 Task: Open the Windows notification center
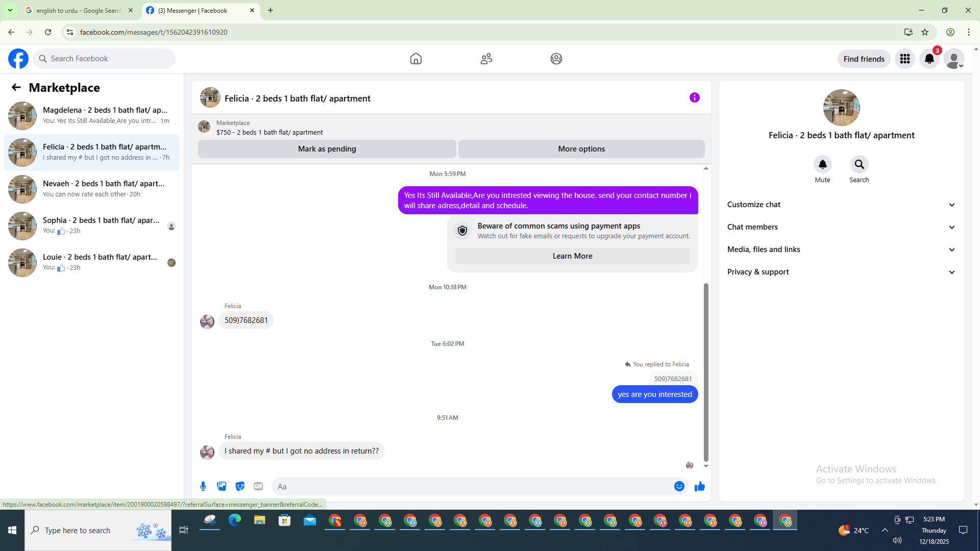pyautogui.click(x=963, y=531)
